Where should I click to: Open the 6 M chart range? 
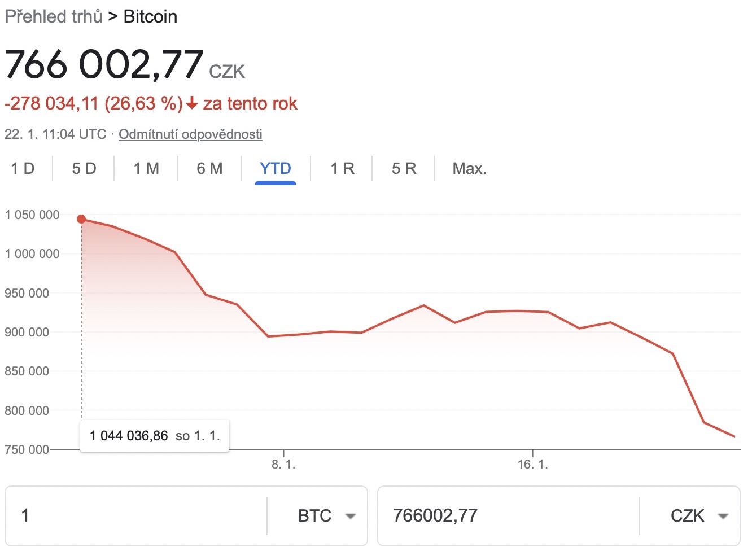click(x=209, y=169)
